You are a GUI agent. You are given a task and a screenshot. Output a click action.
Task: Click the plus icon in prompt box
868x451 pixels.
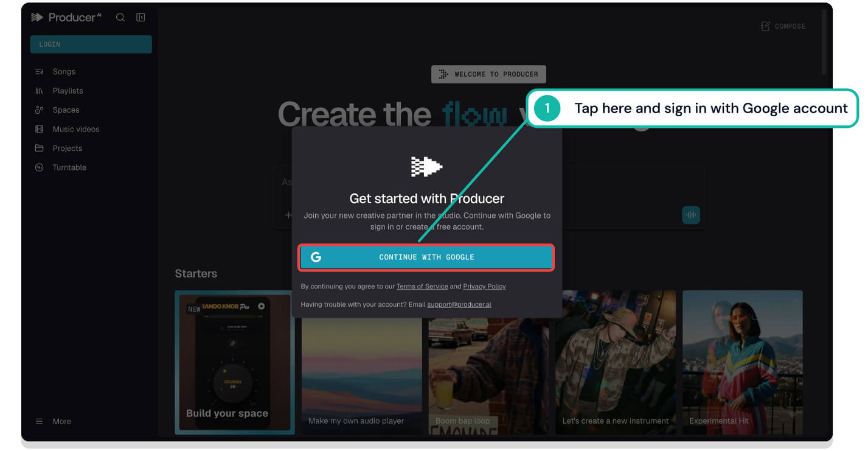288,215
